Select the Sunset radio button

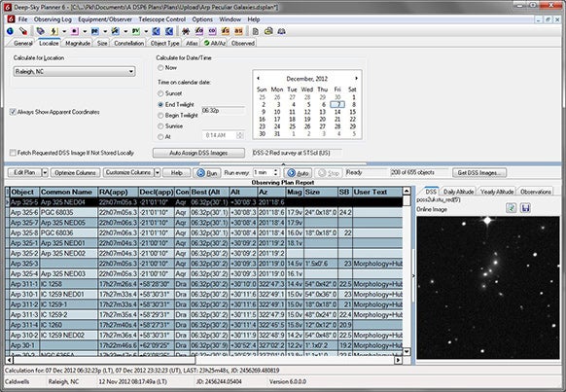pyautogui.click(x=160, y=93)
